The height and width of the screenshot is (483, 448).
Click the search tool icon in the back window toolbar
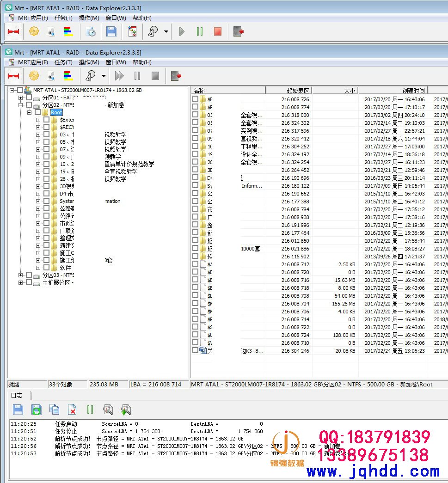[x=153, y=31]
